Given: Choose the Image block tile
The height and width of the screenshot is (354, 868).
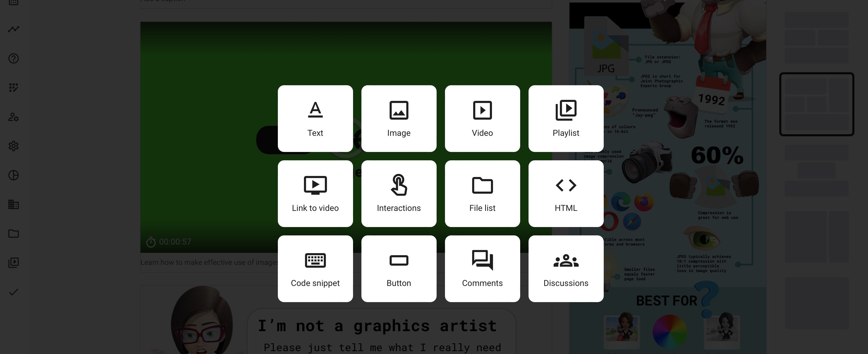Looking at the screenshot, I should click(x=399, y=118).
